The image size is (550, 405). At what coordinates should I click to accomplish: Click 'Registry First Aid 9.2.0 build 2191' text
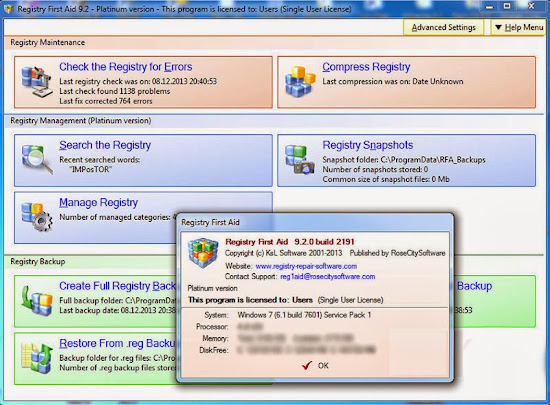(290, 242)
